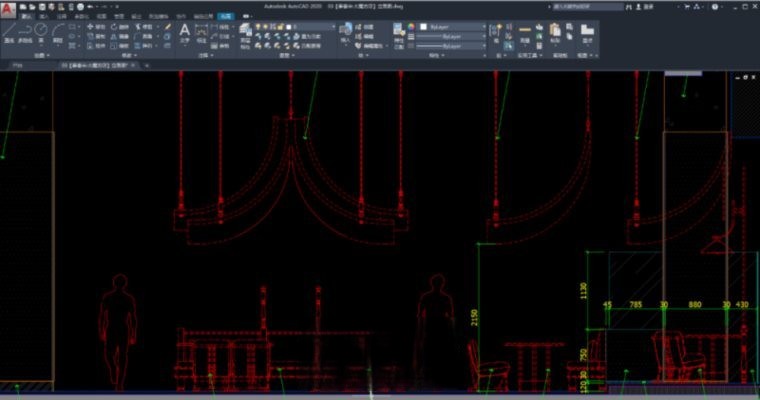Select the Polyline tool
The height and width of the screenshot is (400, 760).
25,32
